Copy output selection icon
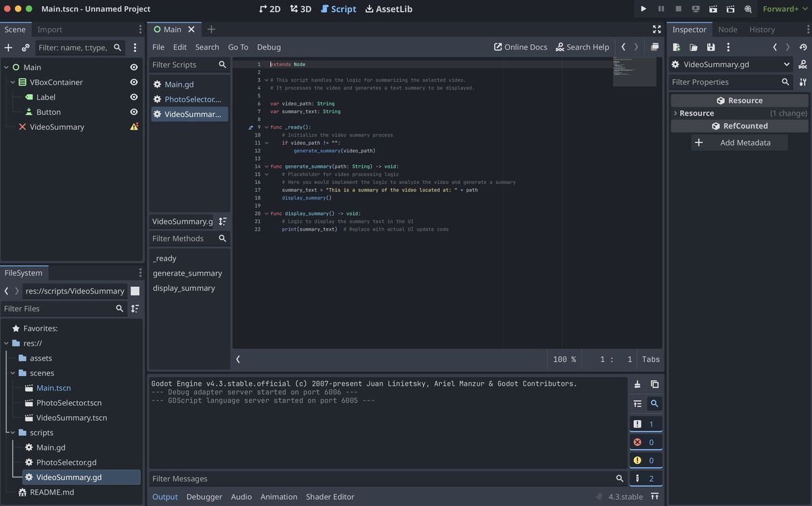The width and height of the screenshot is (812, 506). tap(654, 384)
